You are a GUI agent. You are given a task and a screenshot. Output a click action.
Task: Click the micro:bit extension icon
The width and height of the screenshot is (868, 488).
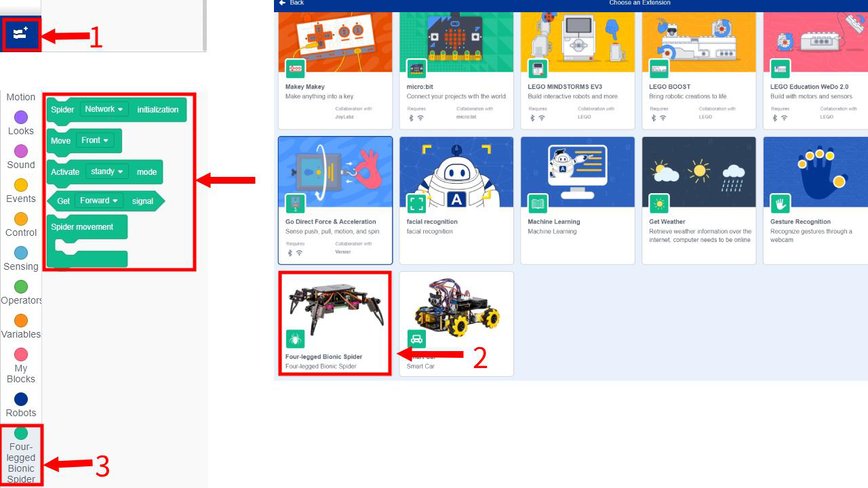(x=416, y=68)
